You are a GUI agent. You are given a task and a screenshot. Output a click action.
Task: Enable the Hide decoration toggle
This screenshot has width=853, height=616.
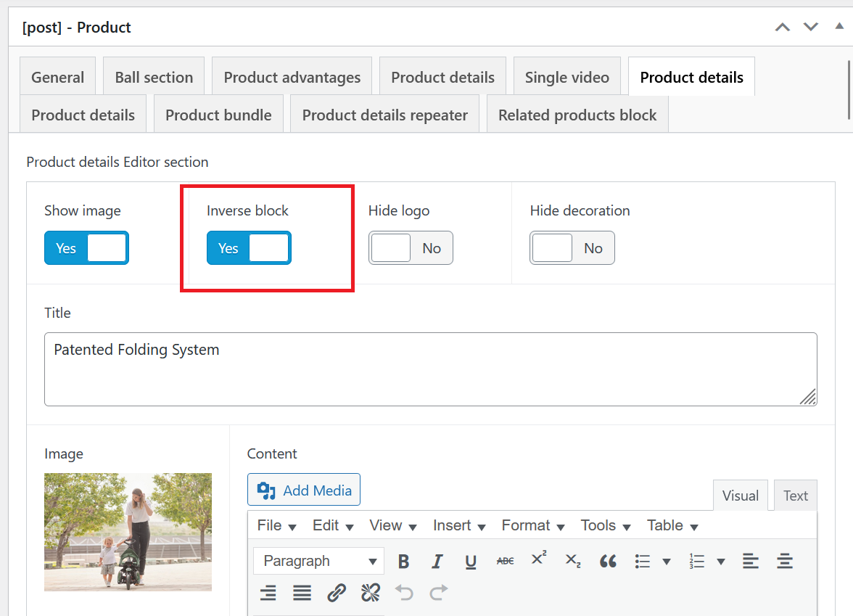coord(572,248)
